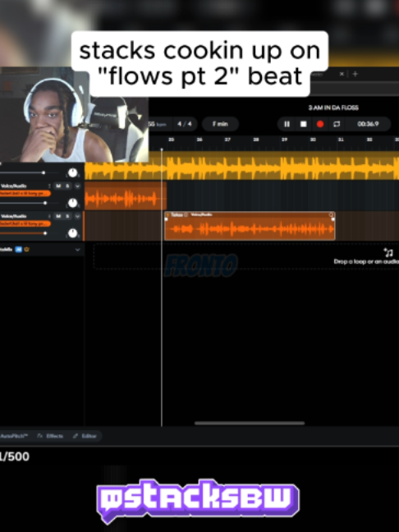
Task: Mute the second Voice/Audio track
Action: 58,216
